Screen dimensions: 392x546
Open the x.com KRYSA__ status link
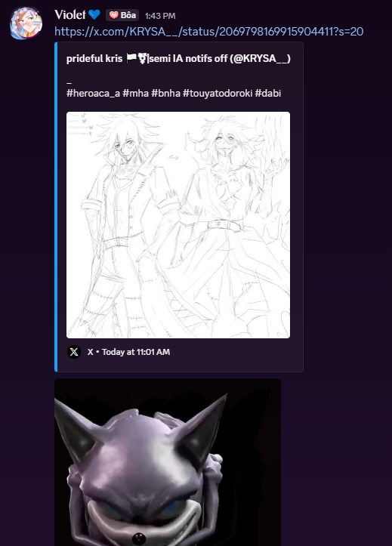(209, 32)
